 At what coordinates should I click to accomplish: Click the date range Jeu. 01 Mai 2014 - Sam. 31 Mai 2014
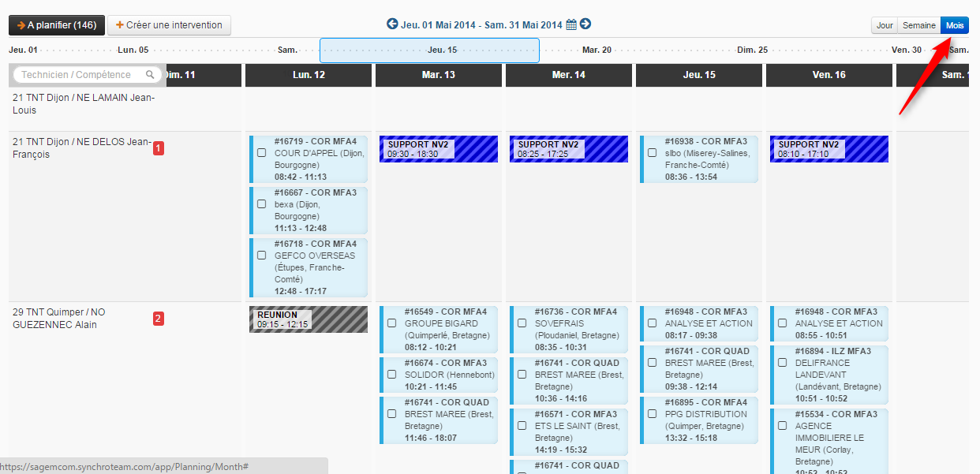(x=481, y=25)
